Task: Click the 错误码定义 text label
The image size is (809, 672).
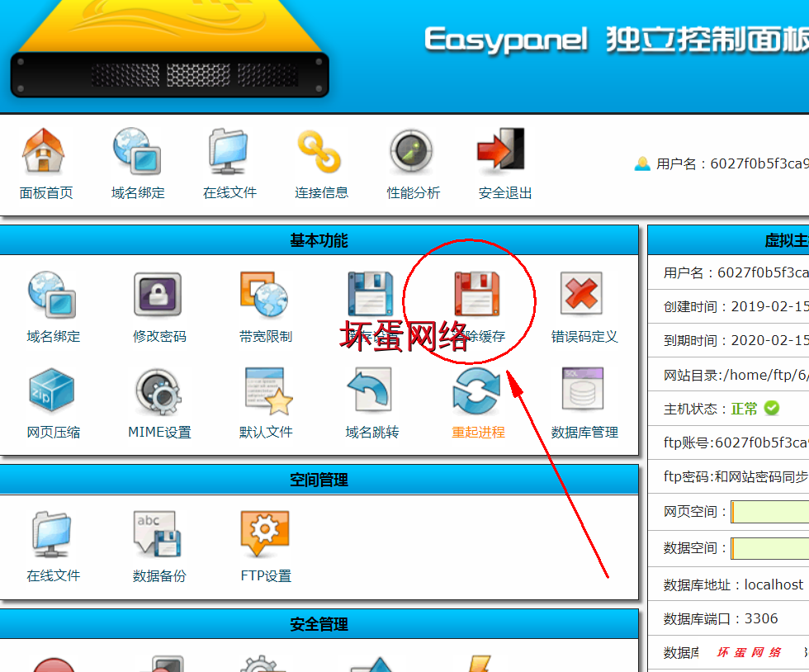Action: (584, 337)
